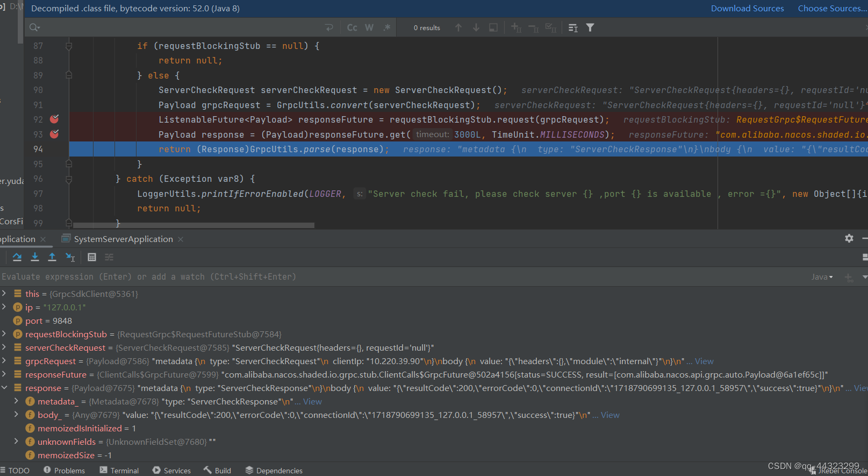
Task: Open the Build tool window
Action: coord(217,470)
